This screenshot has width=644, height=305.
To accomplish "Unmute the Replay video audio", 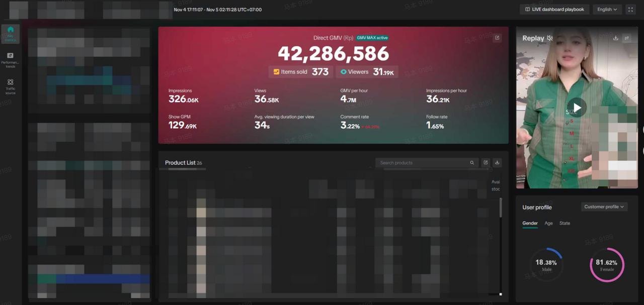I will (x=550, y=38).
